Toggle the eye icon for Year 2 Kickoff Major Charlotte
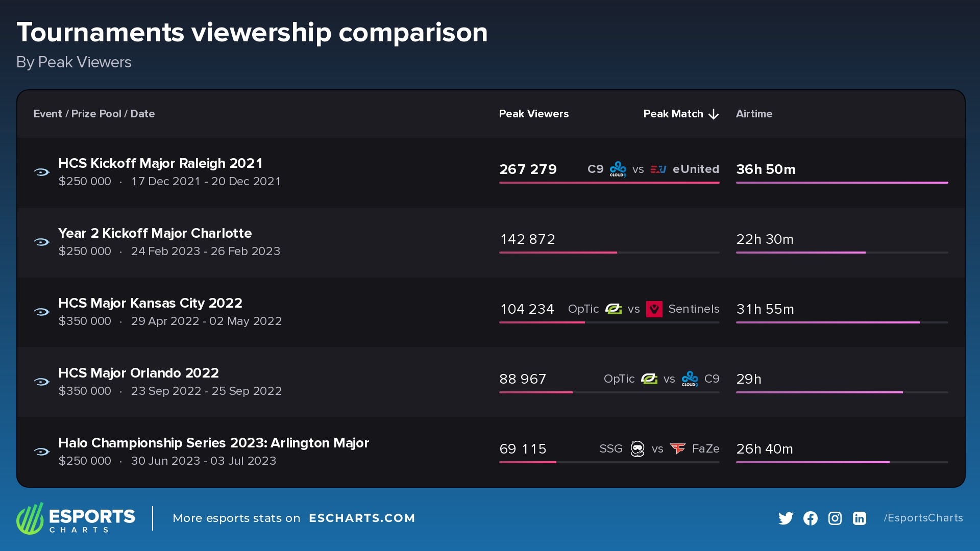980x551 pixels. 42,242
